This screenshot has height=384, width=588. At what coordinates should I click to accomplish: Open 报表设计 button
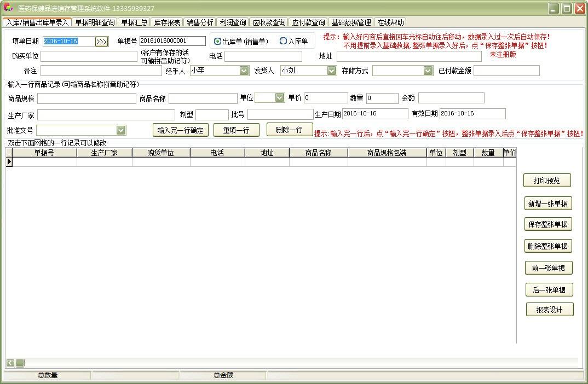[549, 310]
